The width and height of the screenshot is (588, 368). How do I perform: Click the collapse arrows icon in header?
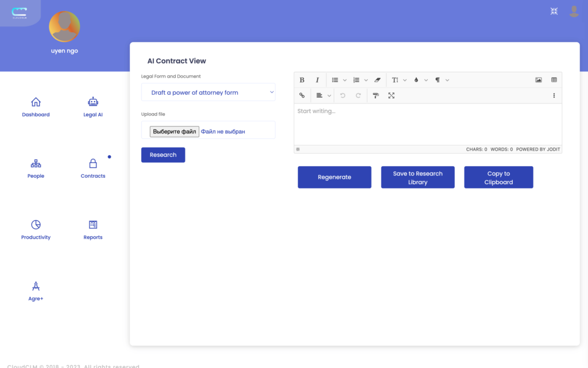(554, 11)
